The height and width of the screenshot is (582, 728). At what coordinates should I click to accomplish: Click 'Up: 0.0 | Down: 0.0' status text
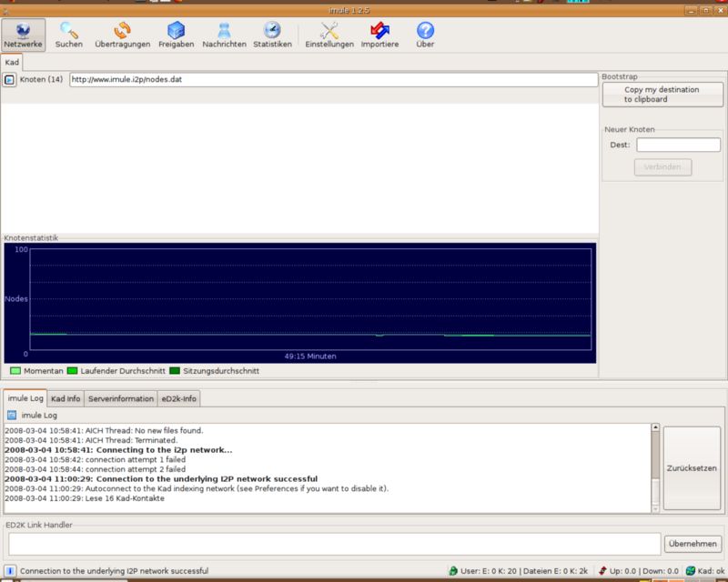[x=644, y=571]
